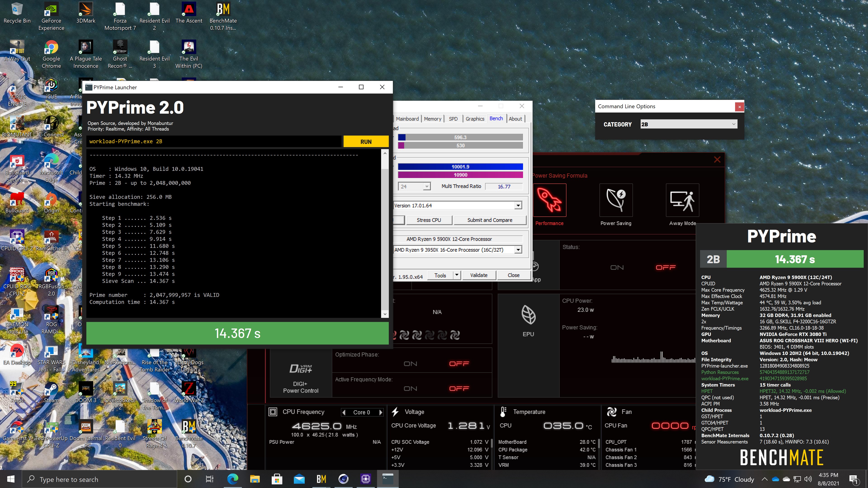Click the yellow RUN button

coord(366,141)
